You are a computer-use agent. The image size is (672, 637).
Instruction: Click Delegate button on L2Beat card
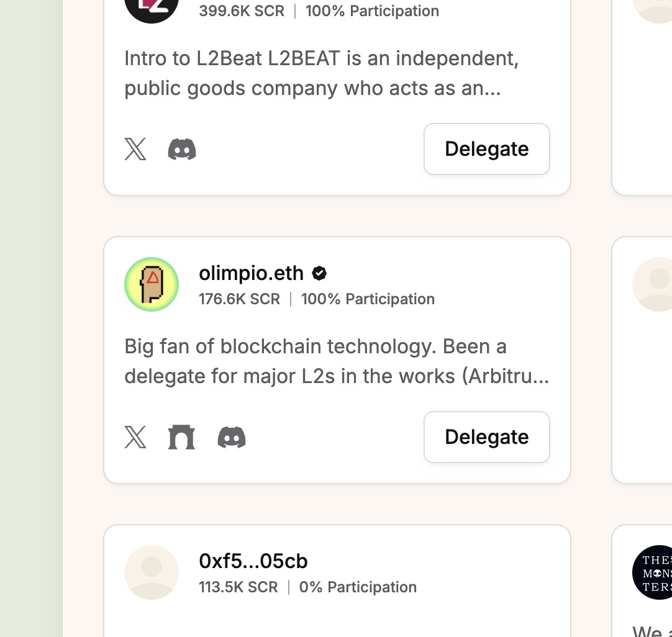487,149
